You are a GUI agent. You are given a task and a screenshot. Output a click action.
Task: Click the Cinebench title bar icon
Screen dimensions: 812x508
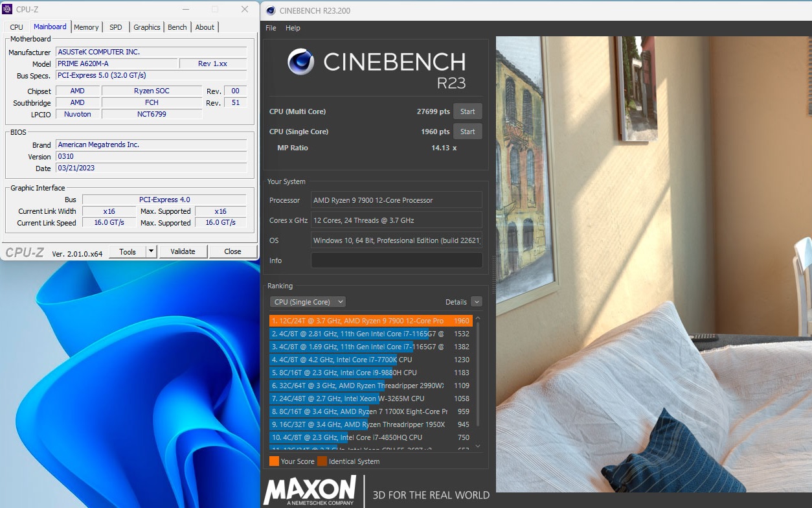pos(270,10)
